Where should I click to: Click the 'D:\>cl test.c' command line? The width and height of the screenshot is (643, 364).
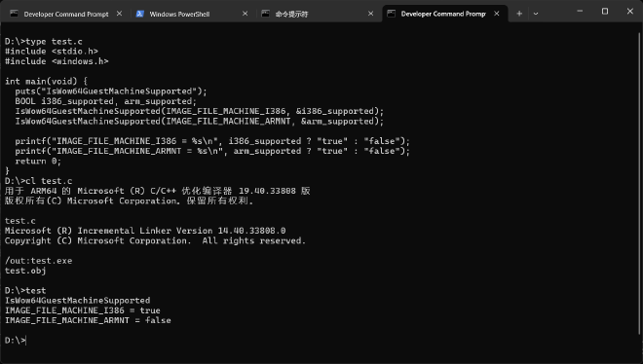click(39, 181)
